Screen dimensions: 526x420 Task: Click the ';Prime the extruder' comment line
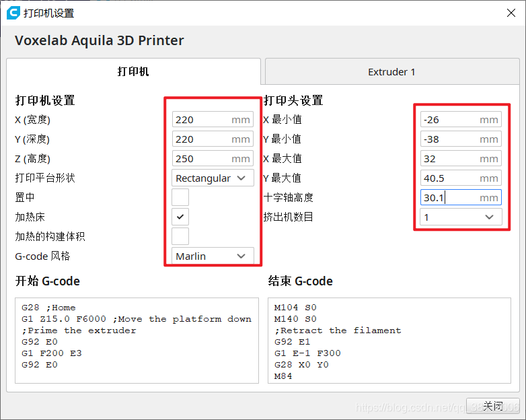pos(79,330)
